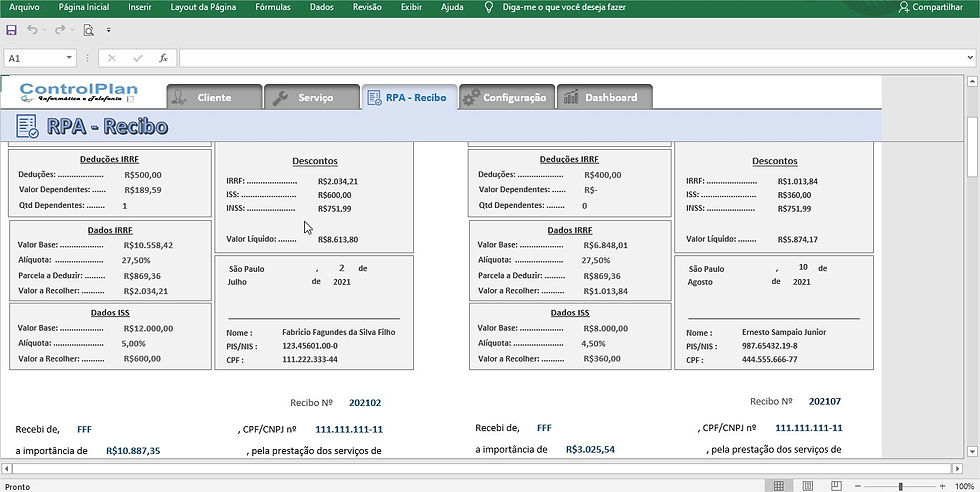Click CPF value 444.555.666-77

[x=769, y=359]
